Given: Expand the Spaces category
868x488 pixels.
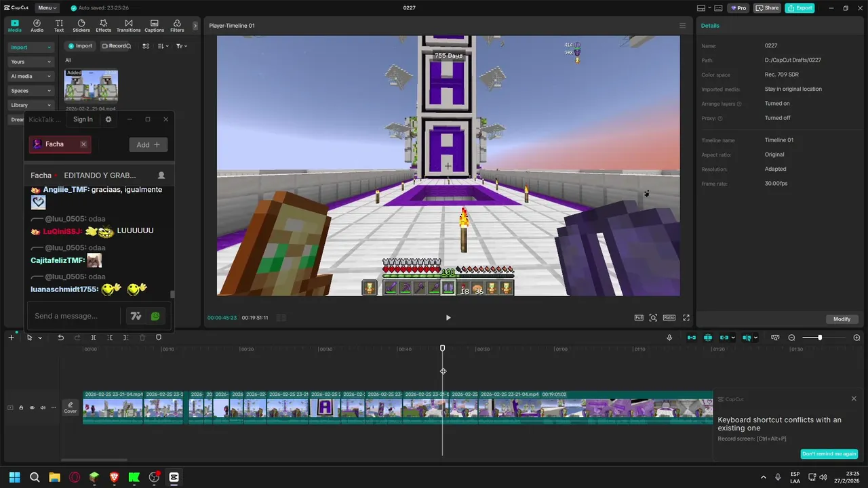Looking at the screenshot, I should pyautogui.click(x=31, y=91).
